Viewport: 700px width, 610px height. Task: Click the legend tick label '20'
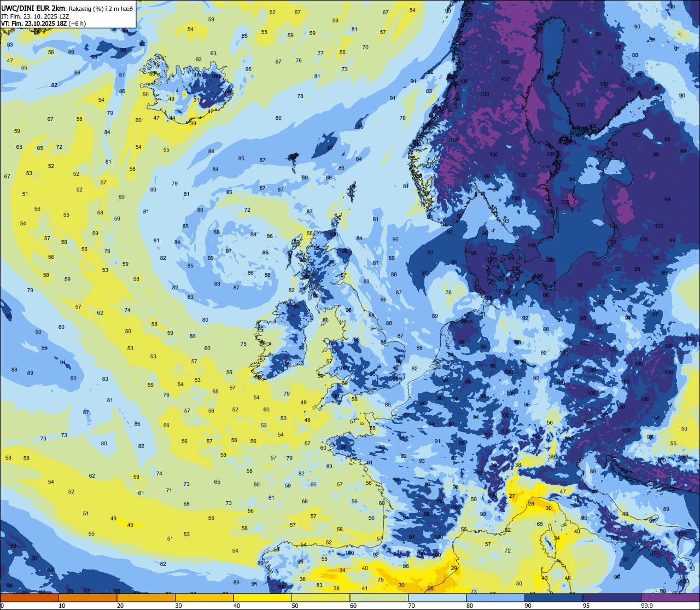click(120, 606)
